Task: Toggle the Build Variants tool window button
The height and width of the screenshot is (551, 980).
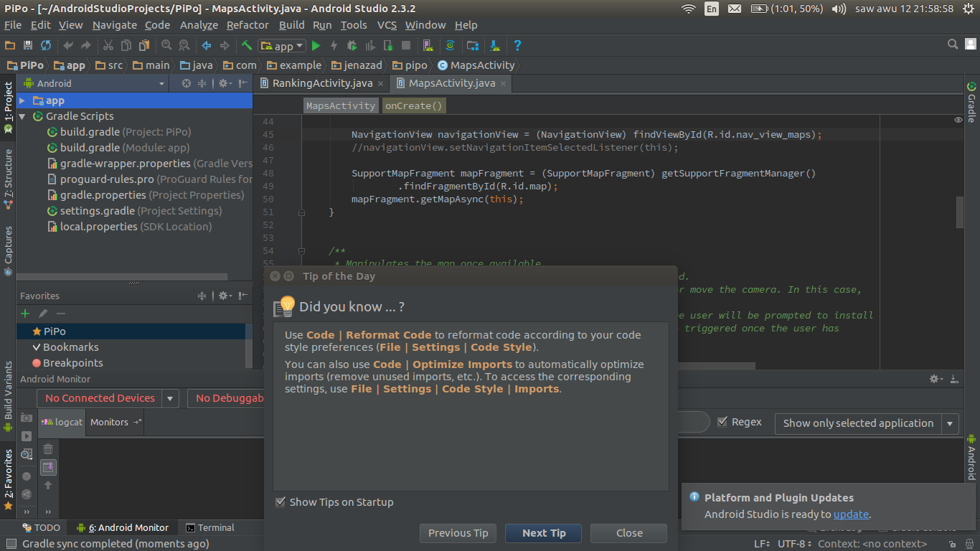Action: point(8,396)
